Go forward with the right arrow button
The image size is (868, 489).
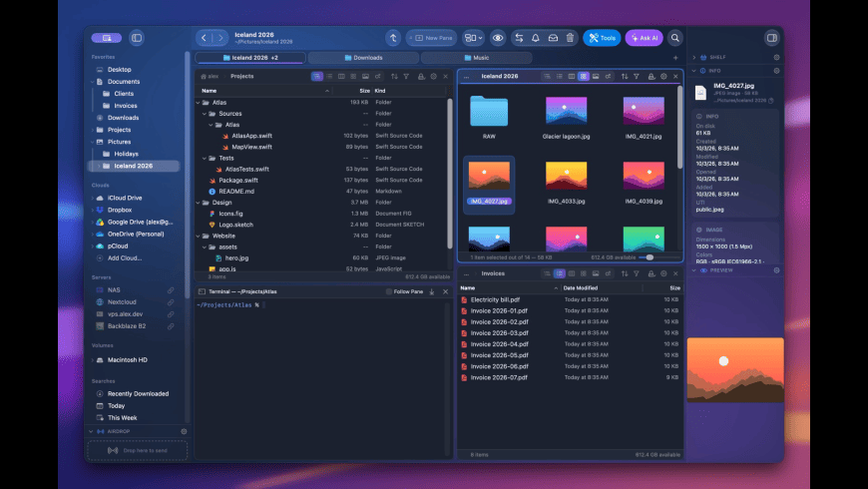(x=220, y=38)
